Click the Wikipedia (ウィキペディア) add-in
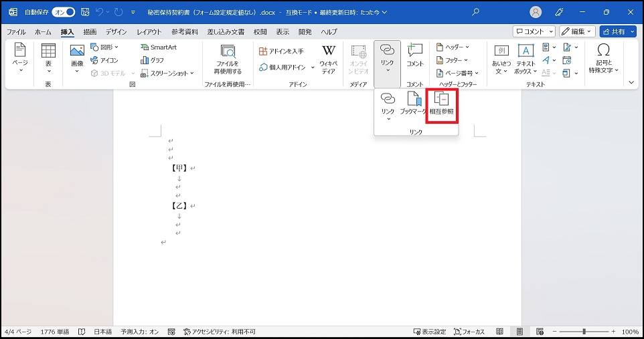644x339 pixels. (x=329, y=60)
